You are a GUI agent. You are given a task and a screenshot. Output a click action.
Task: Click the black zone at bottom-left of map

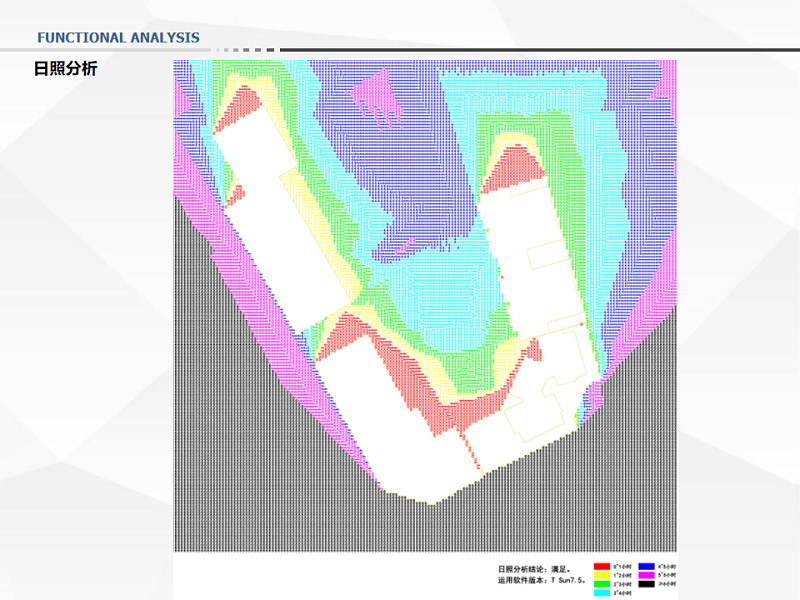[x=230, y=450]
